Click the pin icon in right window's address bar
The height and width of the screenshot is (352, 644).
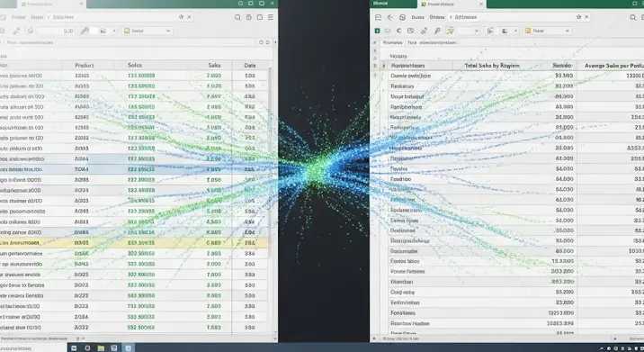pos(578,17)
